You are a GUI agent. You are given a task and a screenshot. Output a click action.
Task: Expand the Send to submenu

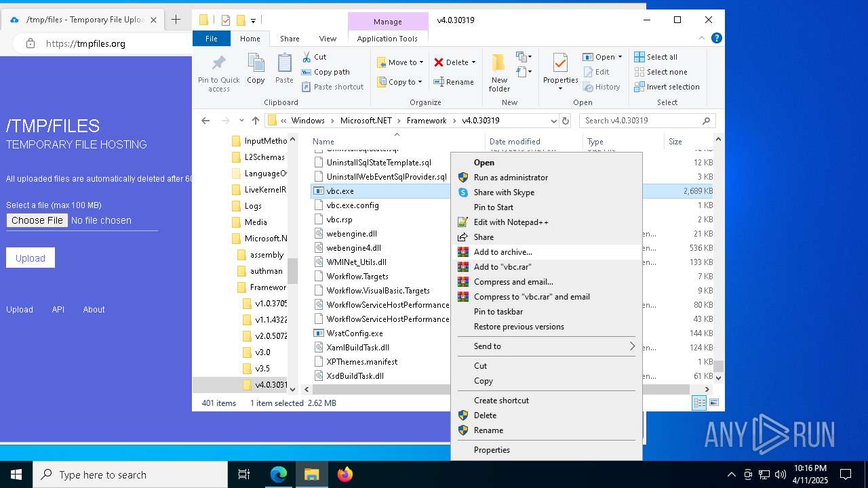click(547, 346)
